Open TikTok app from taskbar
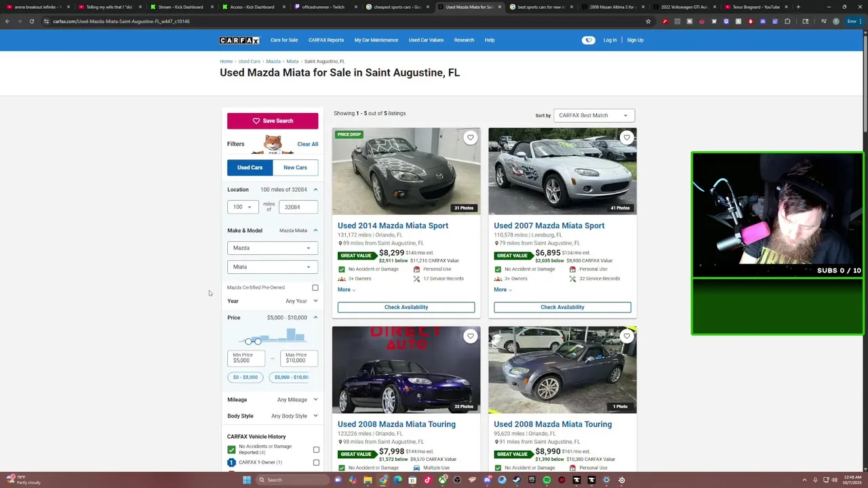The width and height of the screenshot is (868, 488). coord(427,480)
